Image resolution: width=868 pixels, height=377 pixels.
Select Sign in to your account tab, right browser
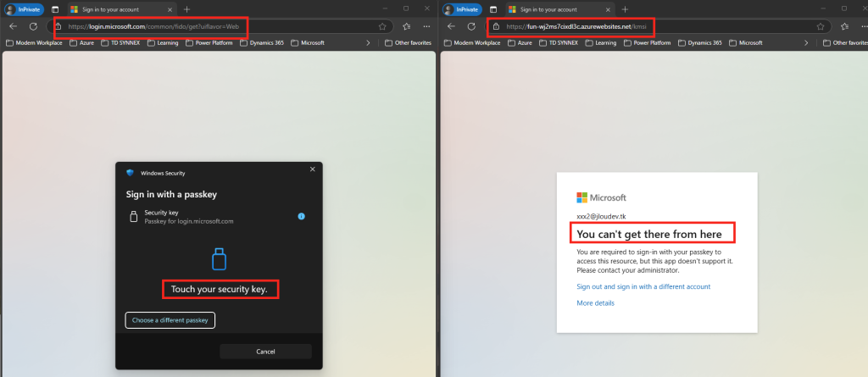[559, 9]
